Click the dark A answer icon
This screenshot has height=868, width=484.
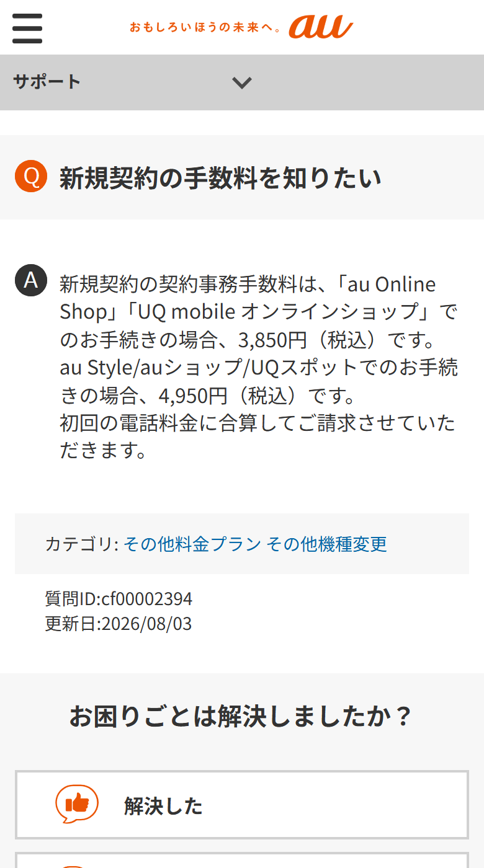coord(31,280)
